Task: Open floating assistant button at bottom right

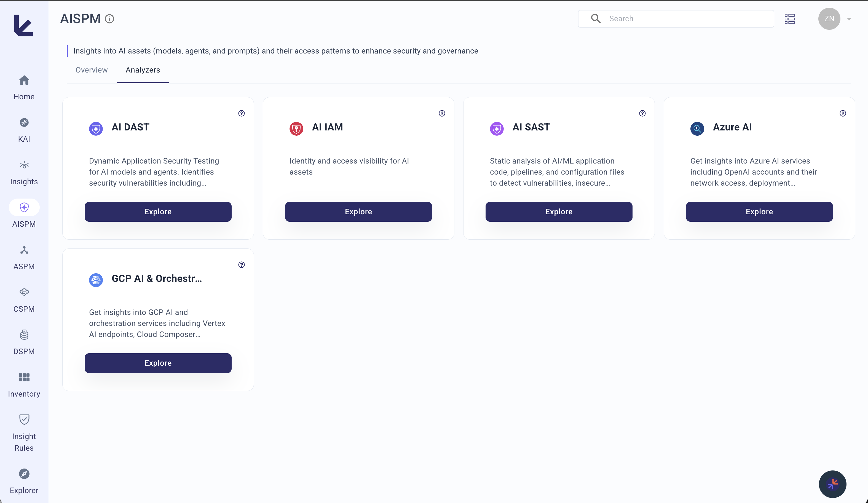Action: pos(832,484)
